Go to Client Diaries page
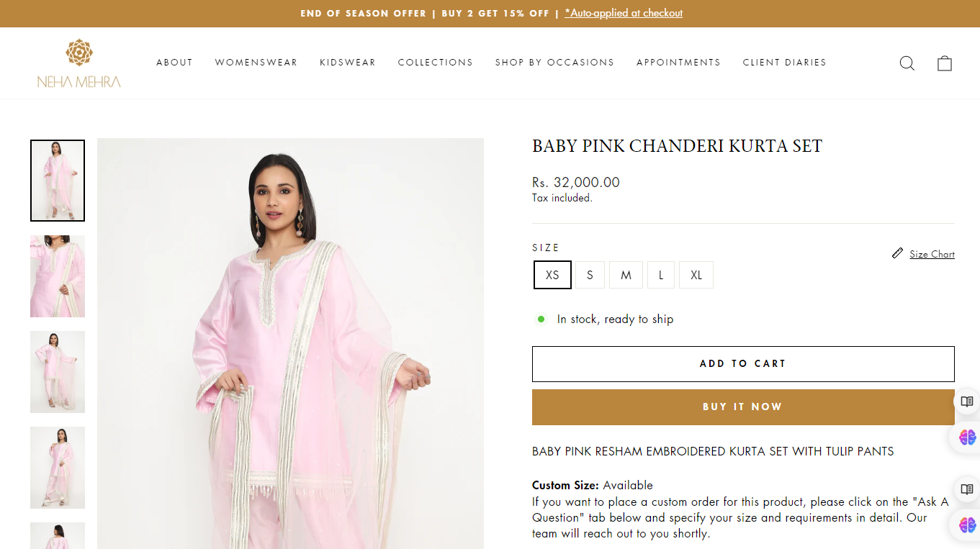Viewport: 980px width, 549px height. pyautogui.click(x=785, y=63)
